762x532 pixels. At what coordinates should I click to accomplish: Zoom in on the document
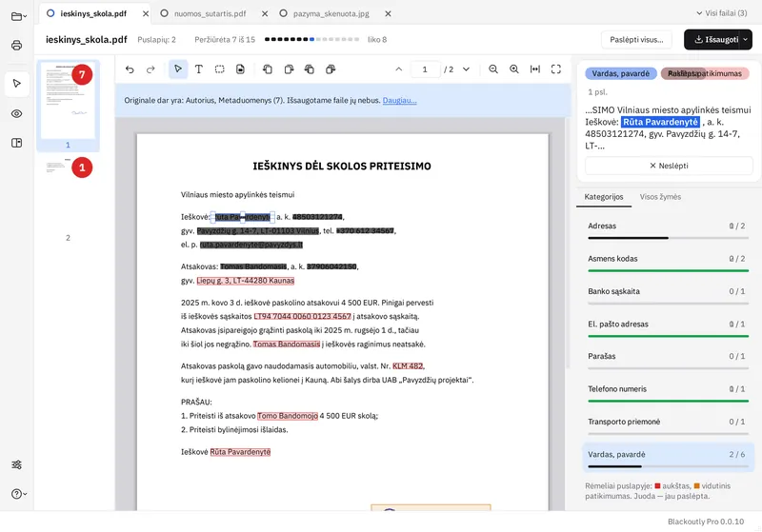coord(514,69)
